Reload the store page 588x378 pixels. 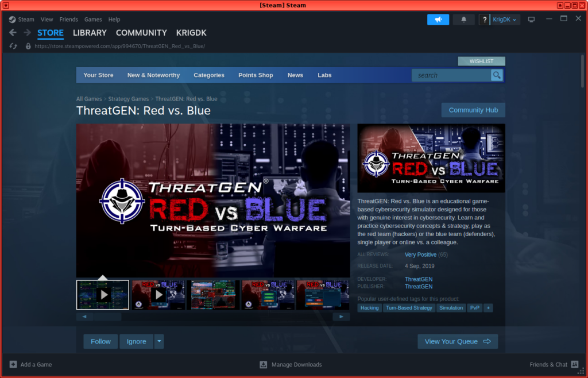click(13, 46)
